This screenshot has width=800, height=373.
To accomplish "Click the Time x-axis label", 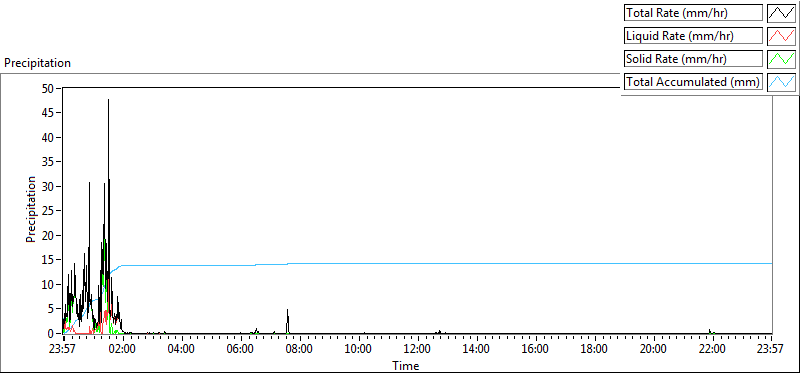I will 406,366.
